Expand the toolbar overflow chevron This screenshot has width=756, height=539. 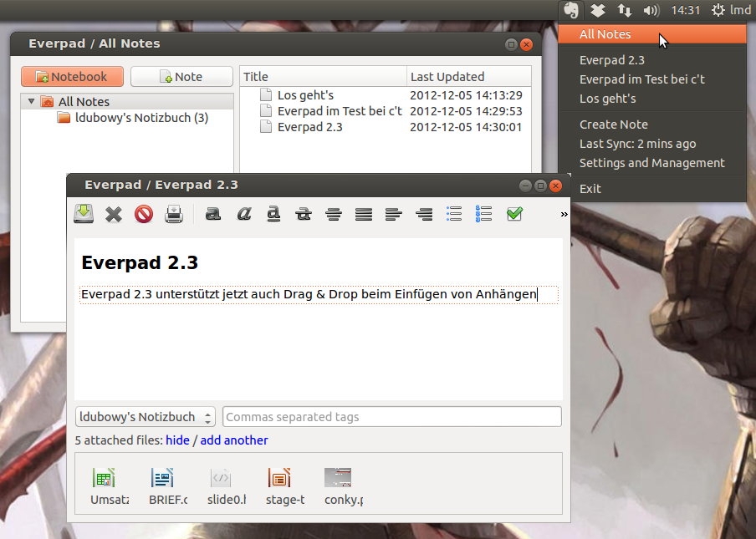[564, 215]
